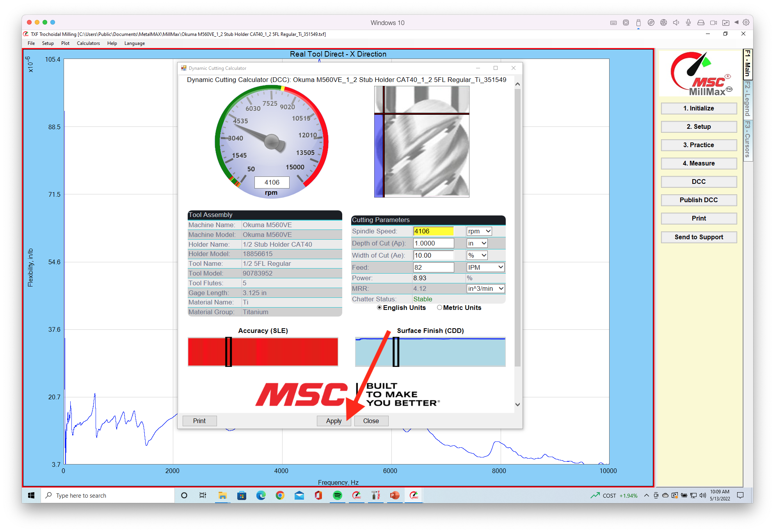Click Apply in the DCC dialog

tap(334, 421)
